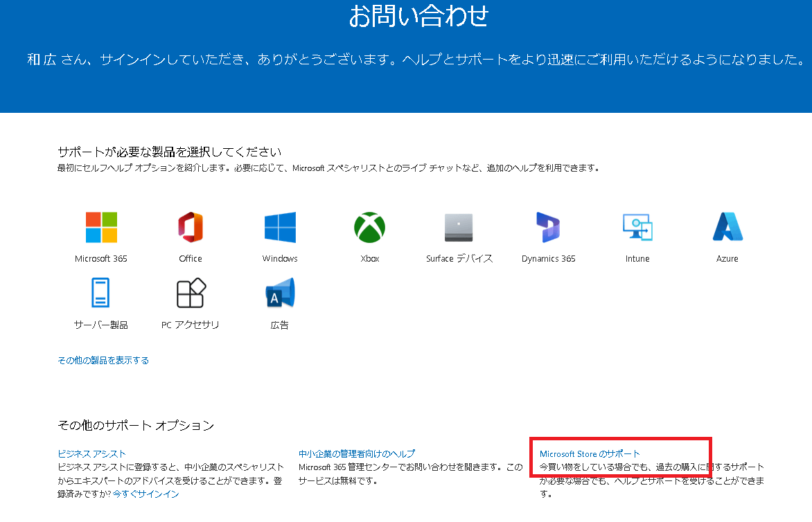Click the Windows label text
The width and height of the screenshot is (812, 522).
click(x=280, y=259)
